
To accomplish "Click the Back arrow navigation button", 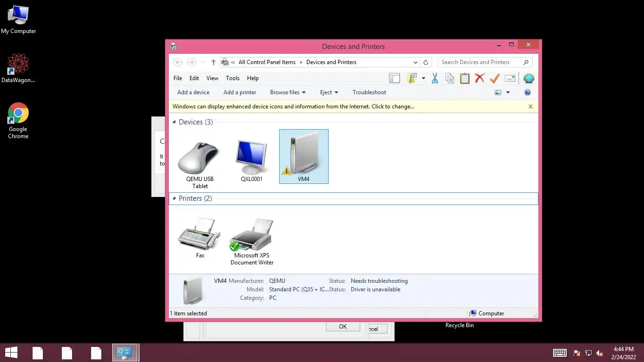I will (178, 62).
